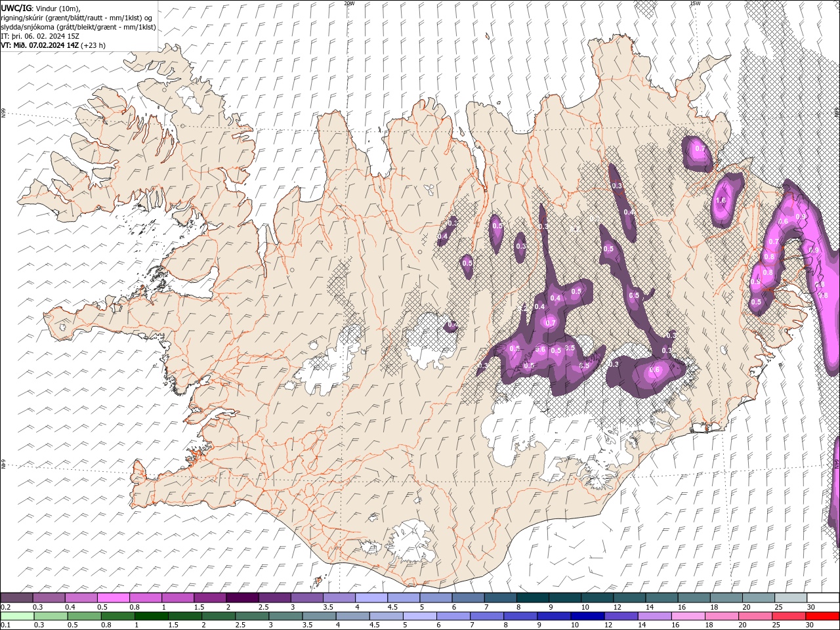Screen dimensions: 840x630
Task: Click the light grey snow swatch labelled 25
Action: 790,598
